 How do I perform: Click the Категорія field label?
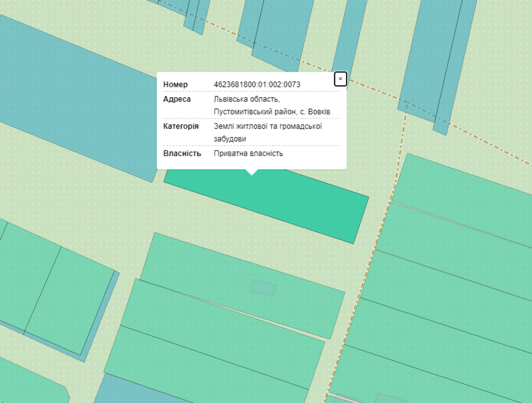coord(181,126)
